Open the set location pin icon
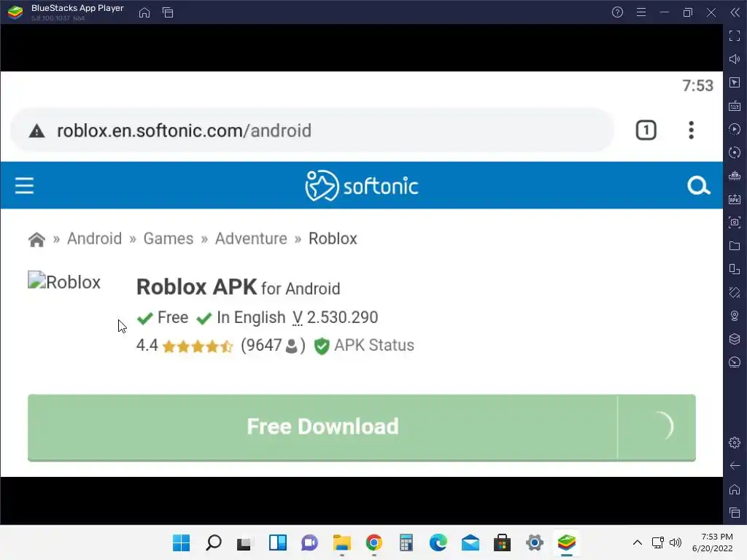 735,316
